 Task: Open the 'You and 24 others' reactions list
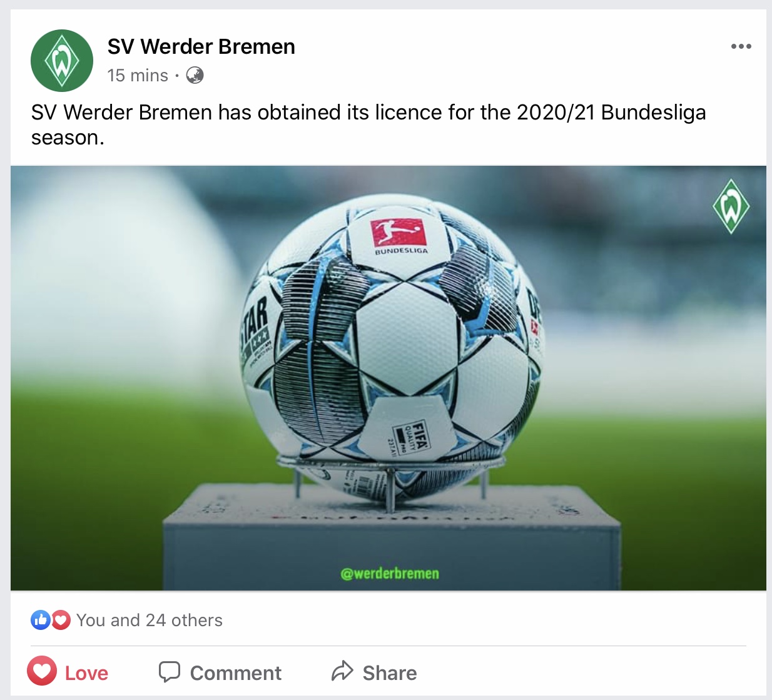pos(150,620)
